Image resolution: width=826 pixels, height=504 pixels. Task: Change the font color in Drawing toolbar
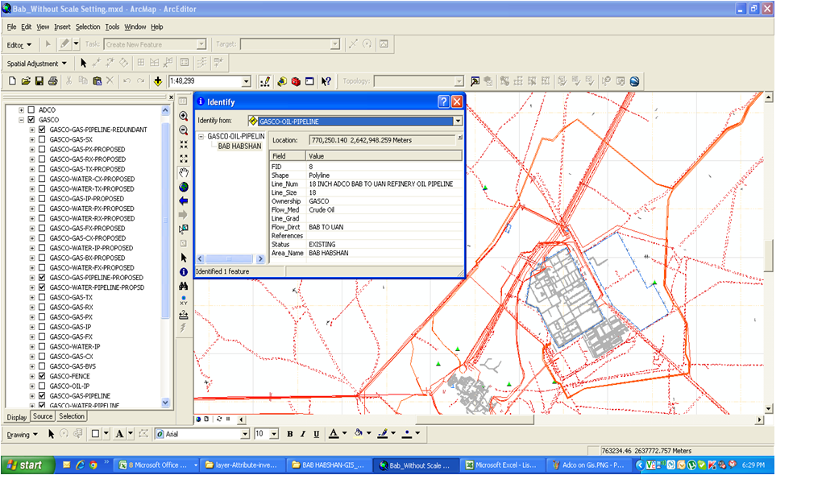(334, 434)
